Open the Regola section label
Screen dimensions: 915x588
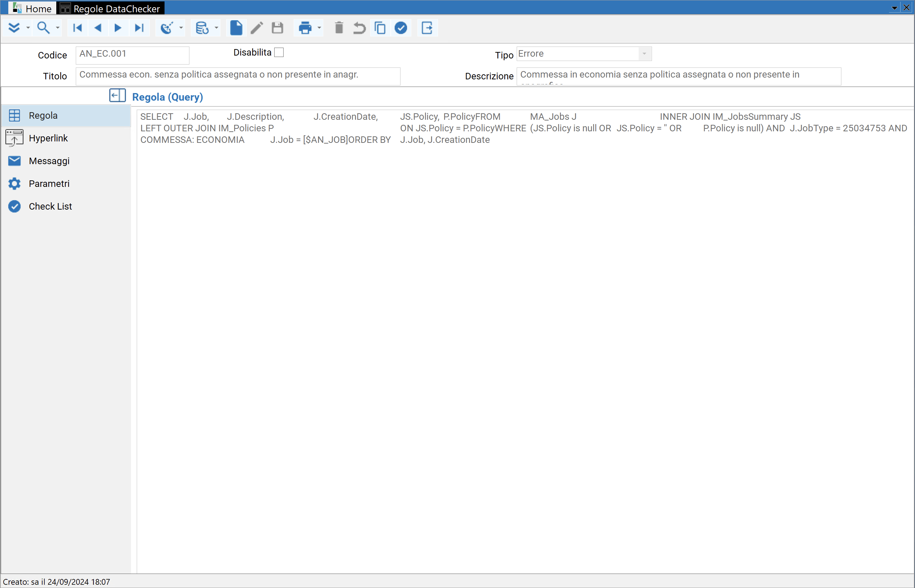click(x=43, y=115)
